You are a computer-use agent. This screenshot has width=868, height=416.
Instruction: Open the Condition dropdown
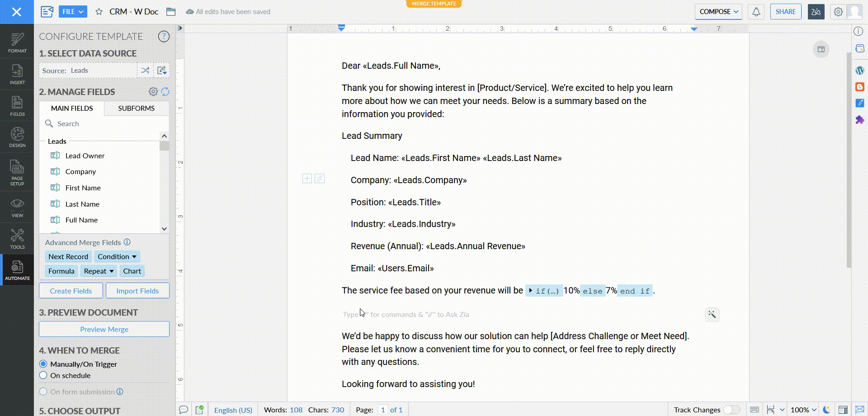point(117,257)
